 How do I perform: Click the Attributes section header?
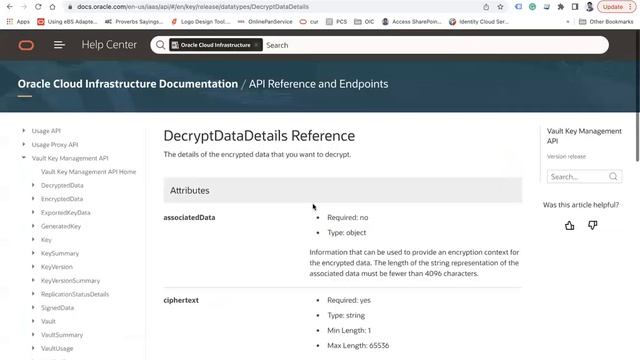[x=342, y=190]
